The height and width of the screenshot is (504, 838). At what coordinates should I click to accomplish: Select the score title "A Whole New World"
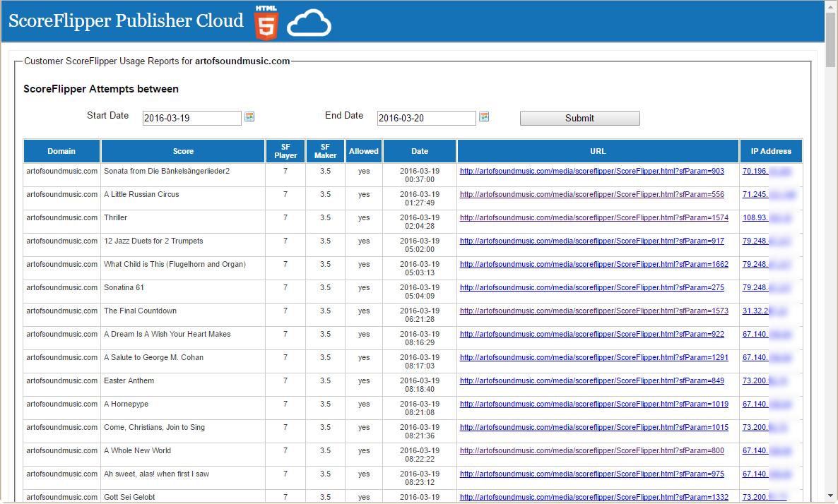(137, 450)
